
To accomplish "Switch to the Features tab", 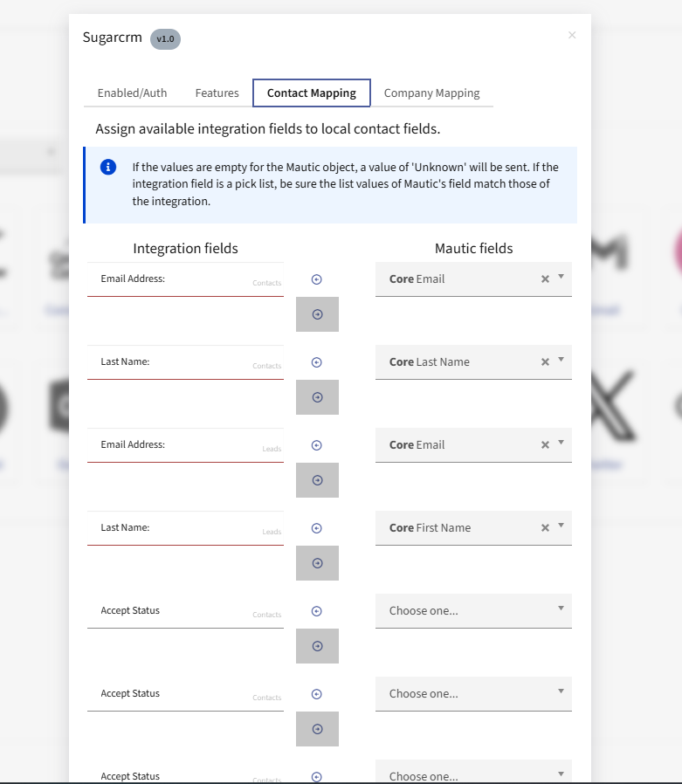I will click(x=217, y=93).
